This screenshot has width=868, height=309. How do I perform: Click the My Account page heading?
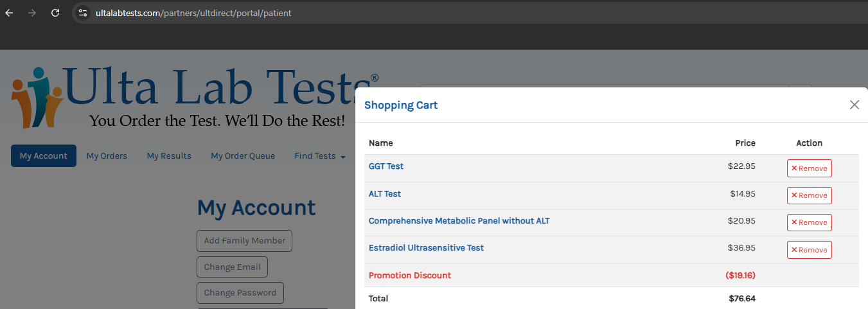[x=256, y=208]
